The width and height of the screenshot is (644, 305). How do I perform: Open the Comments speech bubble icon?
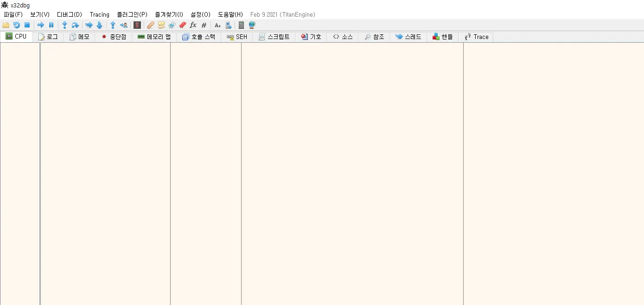click(161, 25)
